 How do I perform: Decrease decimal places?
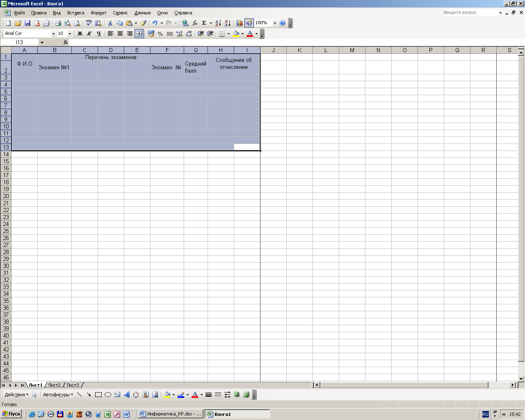pos(189,34)
